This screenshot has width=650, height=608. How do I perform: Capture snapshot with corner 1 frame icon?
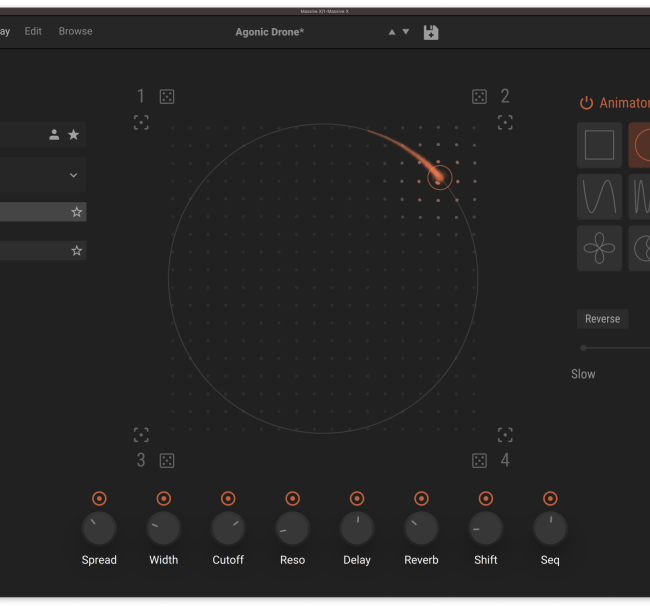(141, 122)
